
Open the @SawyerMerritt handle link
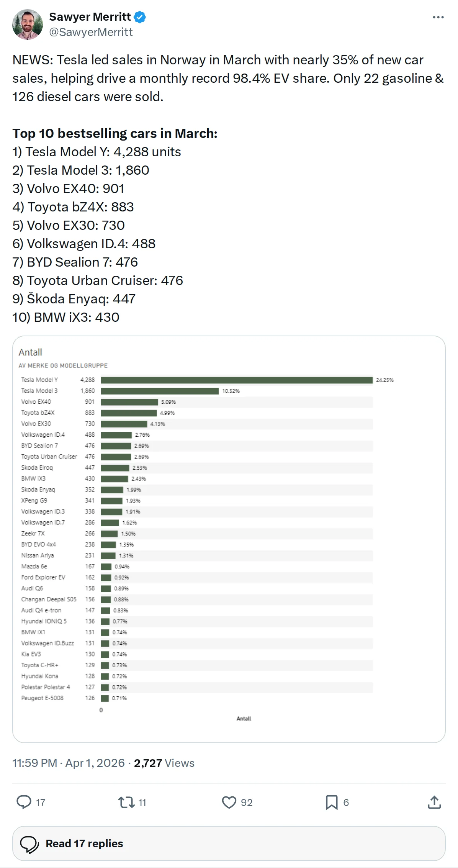coord(91,32)
